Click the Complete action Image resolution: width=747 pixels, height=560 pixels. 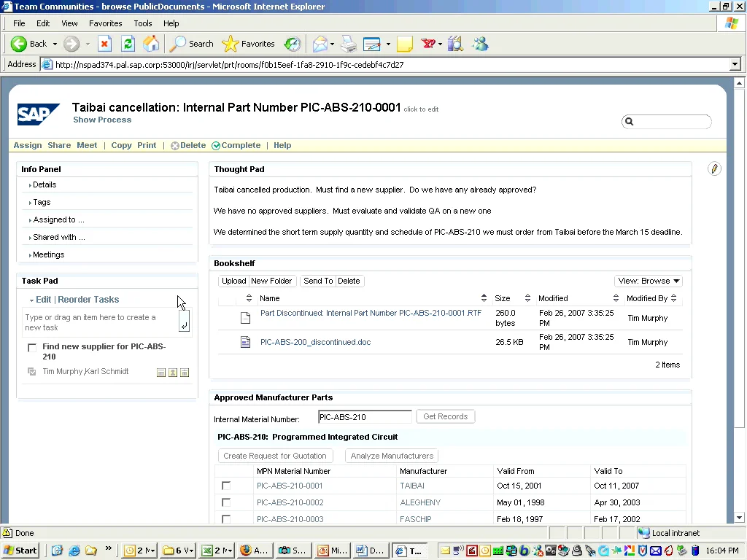click(236, 145)
